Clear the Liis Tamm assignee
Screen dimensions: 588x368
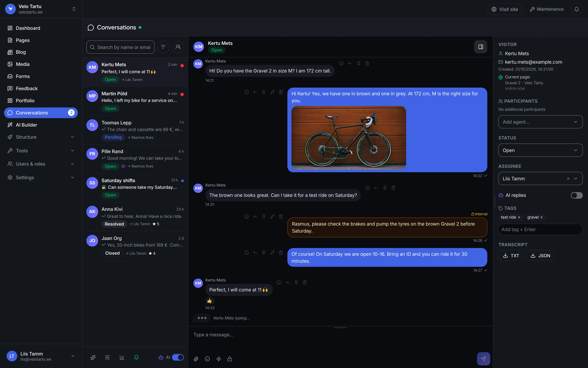(x=568, y=179)
